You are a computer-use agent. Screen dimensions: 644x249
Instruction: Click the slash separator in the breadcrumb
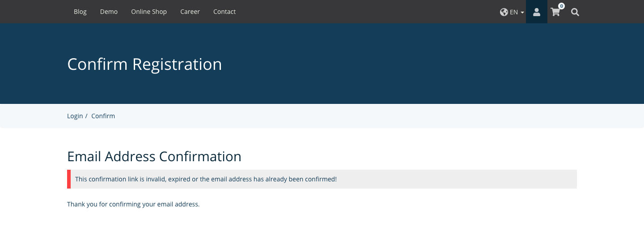coord(86,116)
